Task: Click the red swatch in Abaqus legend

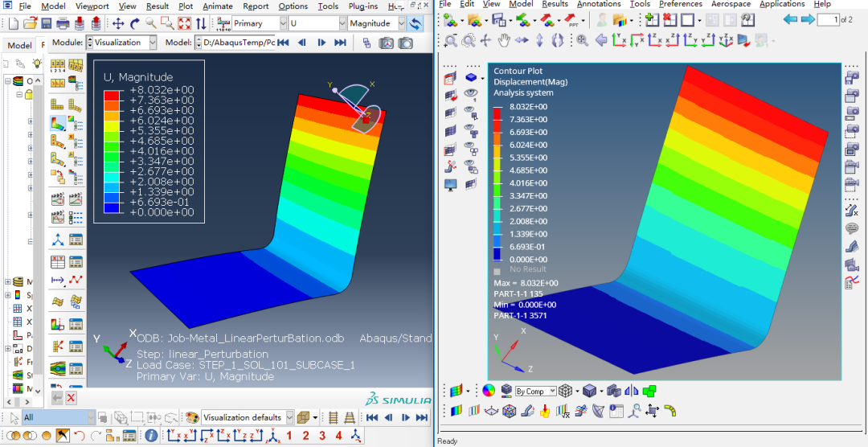Action: 112,96
